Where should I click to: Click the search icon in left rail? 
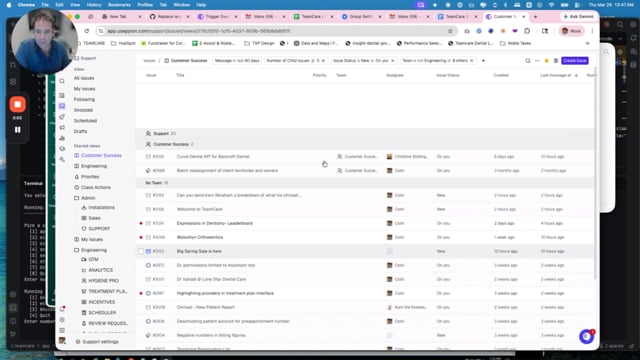62,81
